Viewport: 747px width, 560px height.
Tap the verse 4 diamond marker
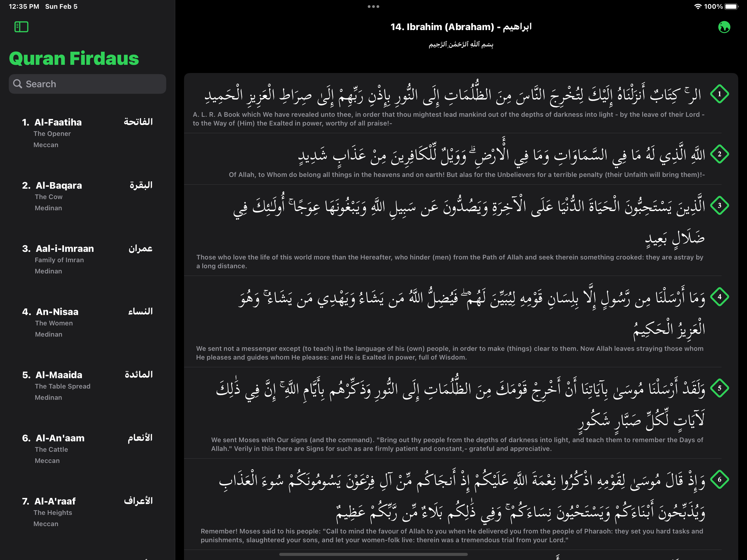coord(719,297)
